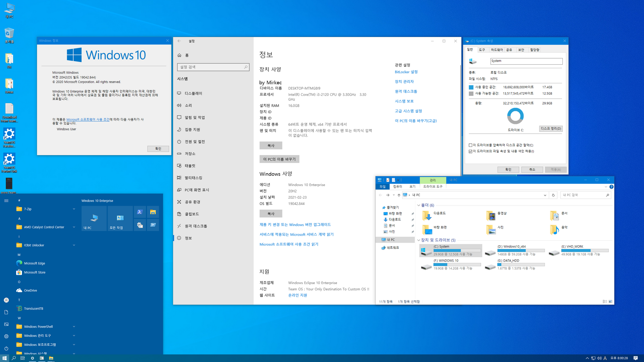
Task: Switch to 하드웨어 tab in System properties
Action: point(497,50)
